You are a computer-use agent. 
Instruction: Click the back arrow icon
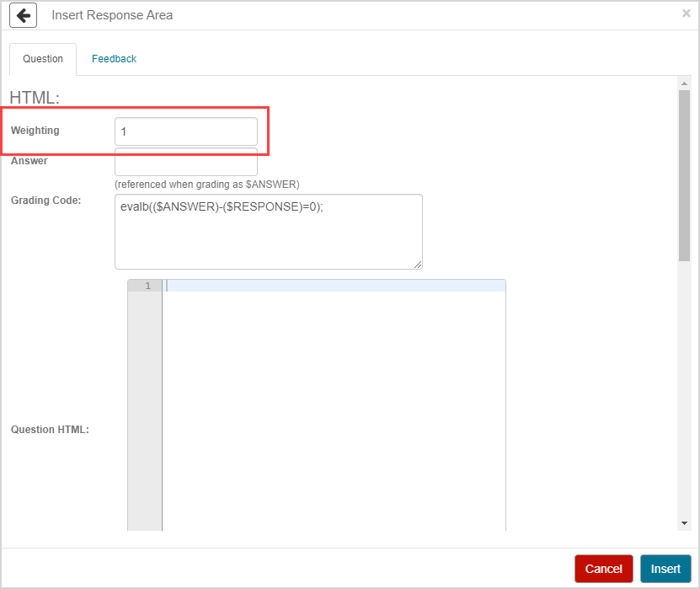(24, 15)
